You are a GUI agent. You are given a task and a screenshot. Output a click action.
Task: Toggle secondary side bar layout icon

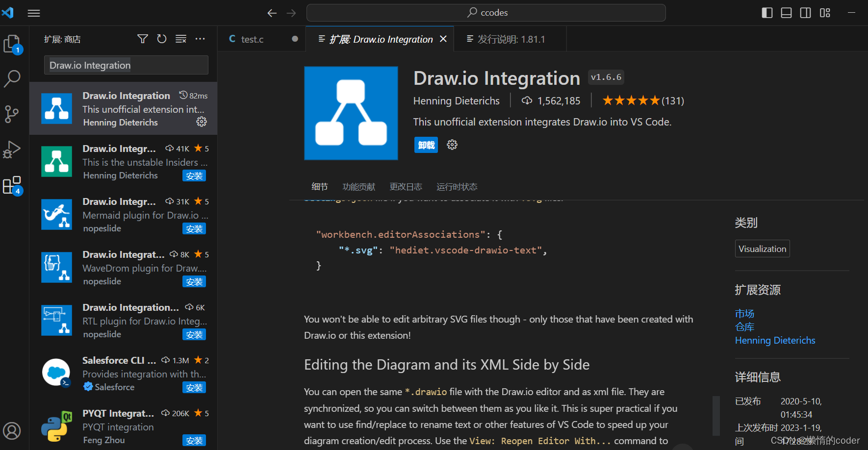[x=805, y=13]
